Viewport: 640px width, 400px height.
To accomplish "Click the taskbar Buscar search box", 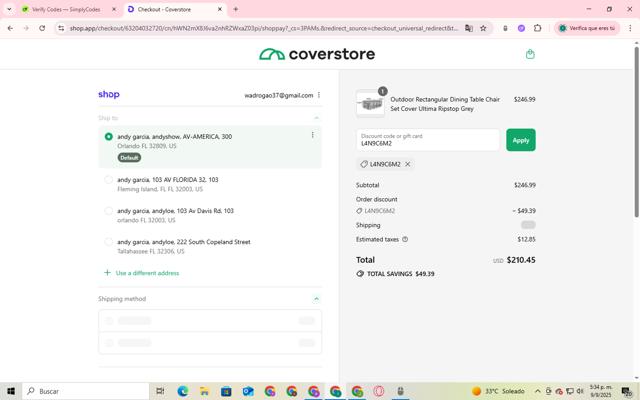I will click(85, 391).
